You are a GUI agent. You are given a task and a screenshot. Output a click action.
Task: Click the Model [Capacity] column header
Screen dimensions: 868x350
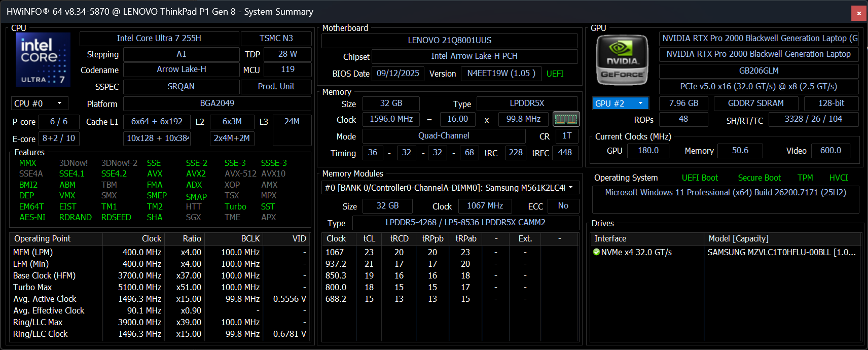[x=738, y=238]
